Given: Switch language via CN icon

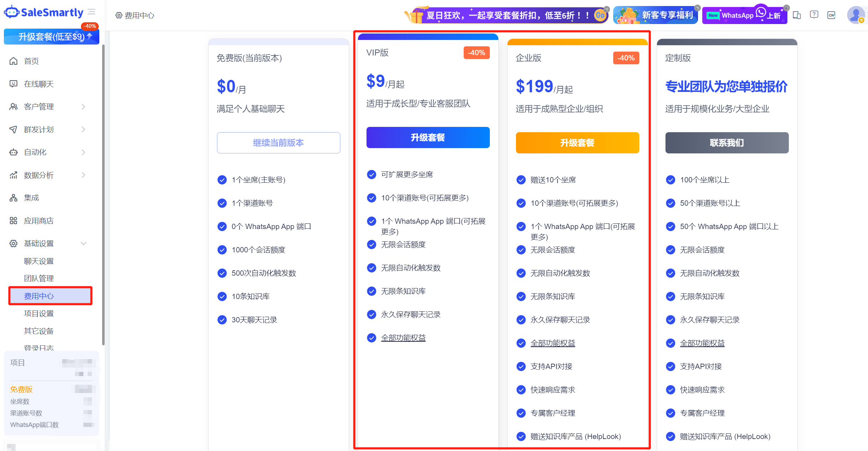Looking at the screenshot, I should [831, 15].
